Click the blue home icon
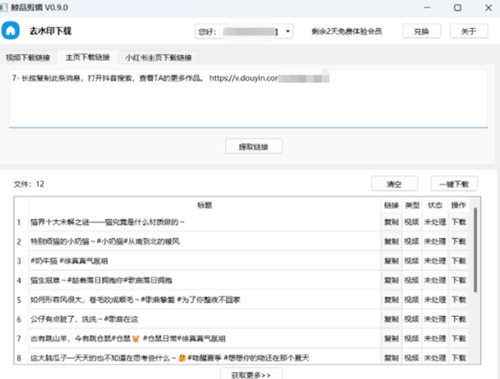Viewport: 500px width, 379px height. pos(10,31)
